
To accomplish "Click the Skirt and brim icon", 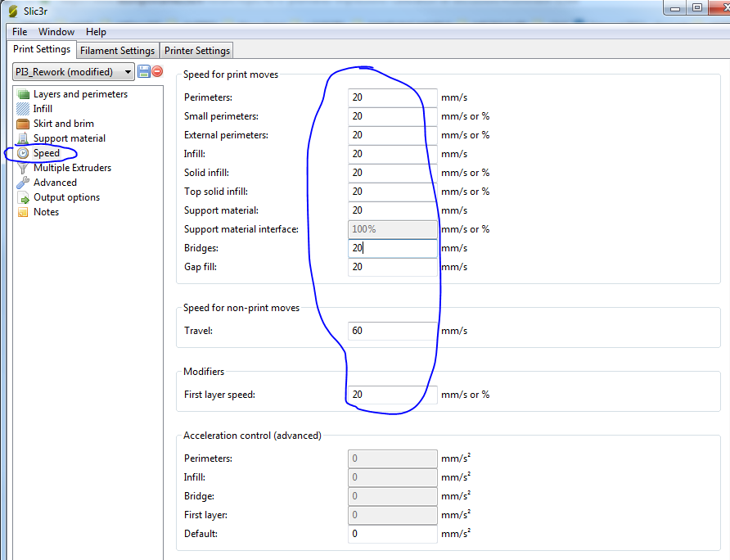I will click(x=23, y=124).
